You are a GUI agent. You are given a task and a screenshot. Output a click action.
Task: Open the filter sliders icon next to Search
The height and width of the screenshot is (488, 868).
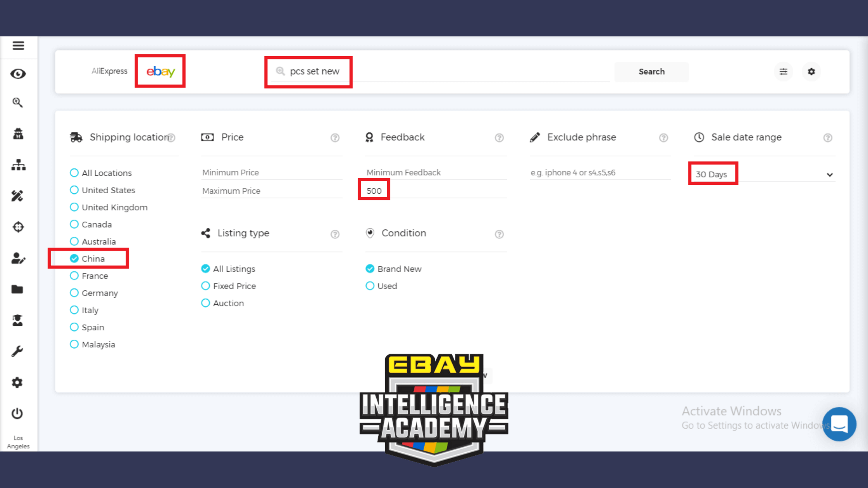tap(783, 72)
